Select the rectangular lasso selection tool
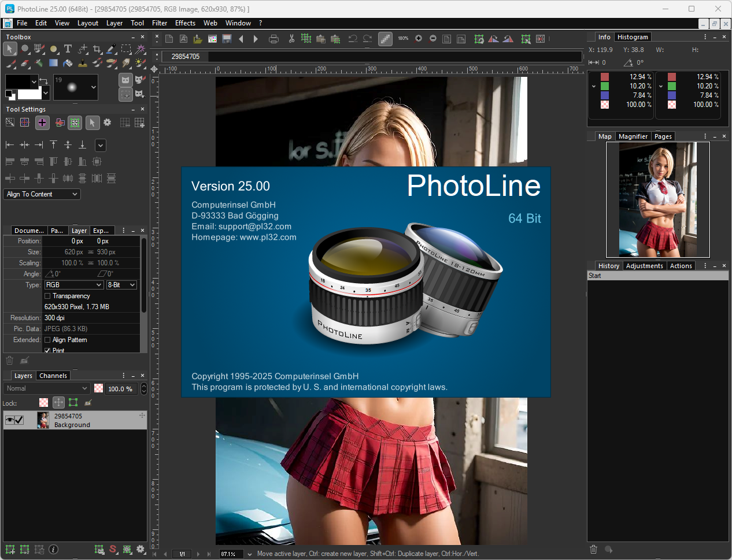 point(126,49)
